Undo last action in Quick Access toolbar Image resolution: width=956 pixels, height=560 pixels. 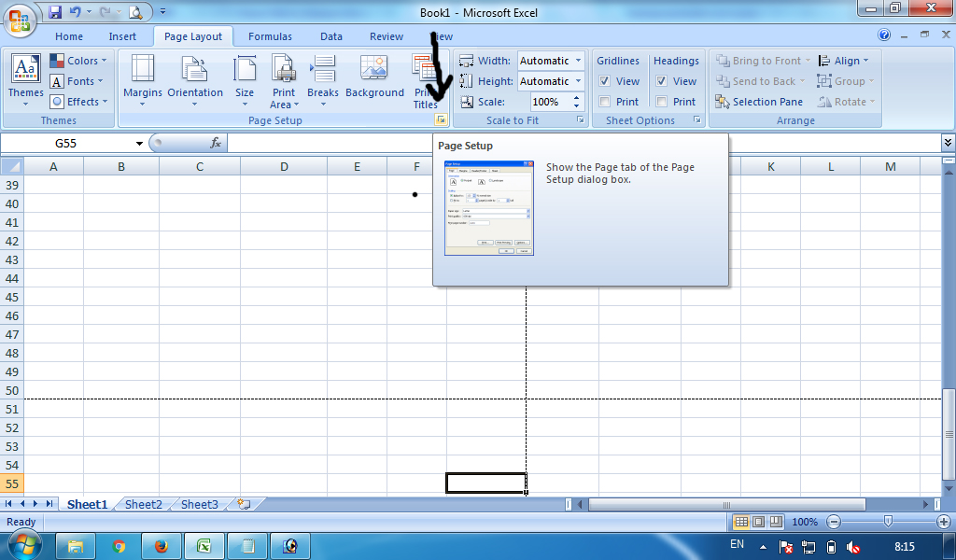pos(75,11)
